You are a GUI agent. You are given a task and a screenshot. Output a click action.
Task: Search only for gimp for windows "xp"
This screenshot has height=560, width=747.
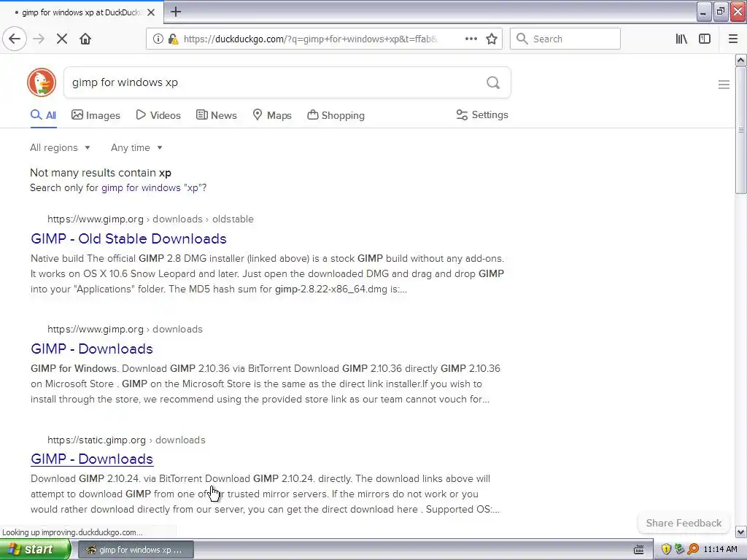tap(154, 187)
